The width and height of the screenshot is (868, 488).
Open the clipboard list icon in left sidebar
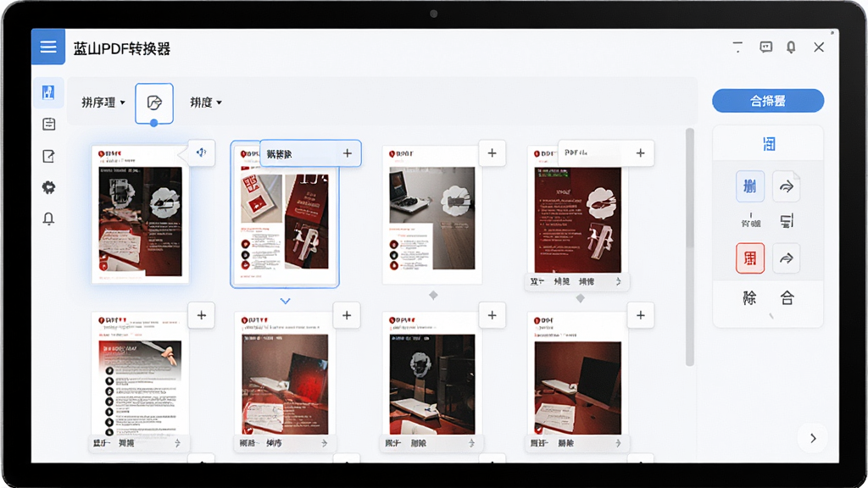pyautogui.click(x=48, y=124)
